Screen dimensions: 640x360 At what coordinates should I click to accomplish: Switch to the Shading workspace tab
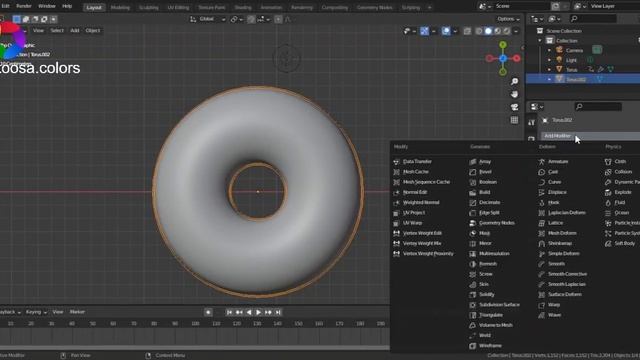243,7
